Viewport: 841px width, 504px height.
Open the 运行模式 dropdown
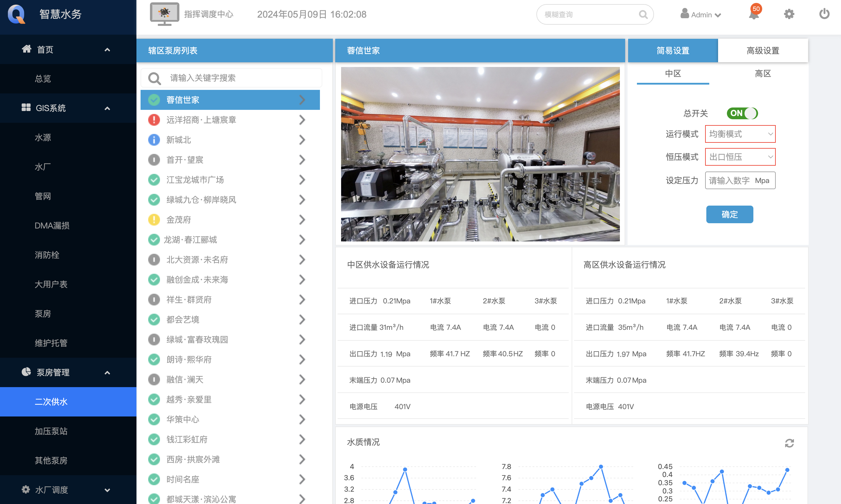point(740,134)
